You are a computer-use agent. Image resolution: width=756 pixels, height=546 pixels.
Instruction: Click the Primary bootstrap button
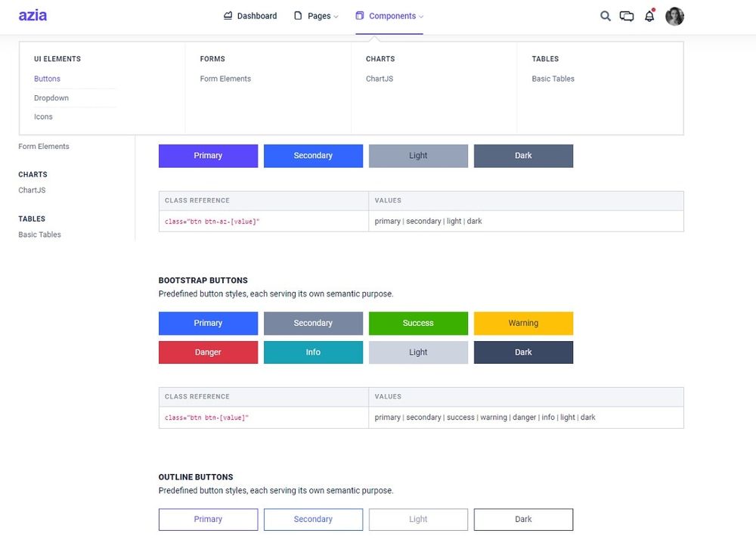pyautogui.click(x=208, y=323)
